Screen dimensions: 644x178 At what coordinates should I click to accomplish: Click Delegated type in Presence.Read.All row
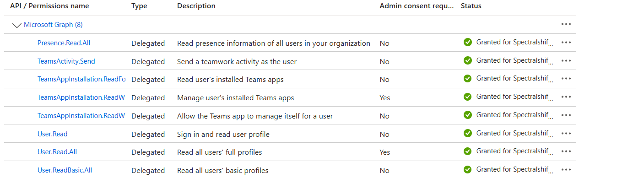[x=148, y=43]
